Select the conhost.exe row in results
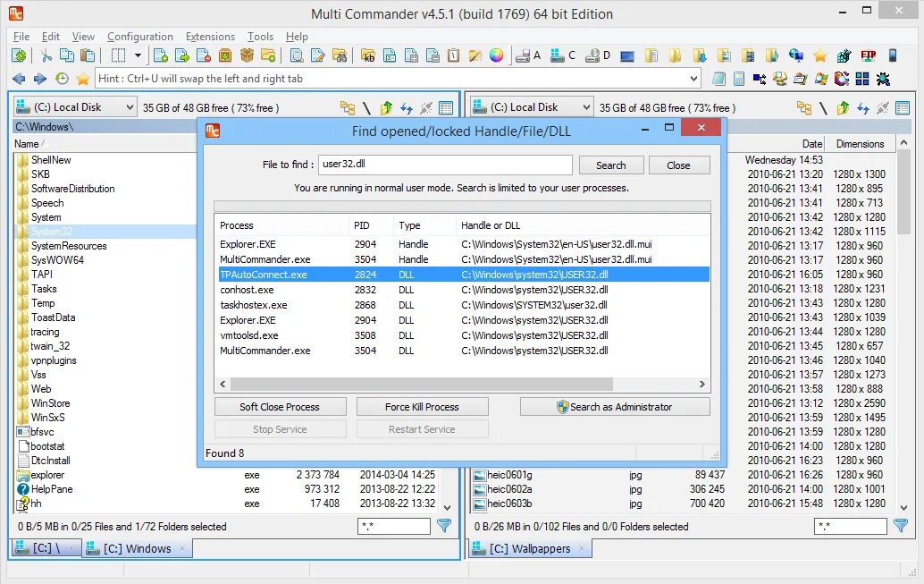The height and width of the screenshot is (584, 924). [x=463, y=290]
